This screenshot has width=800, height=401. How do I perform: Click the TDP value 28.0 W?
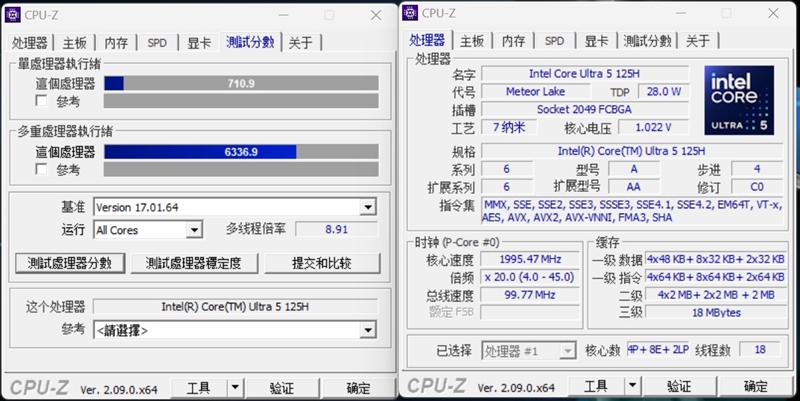click(664, 91)
